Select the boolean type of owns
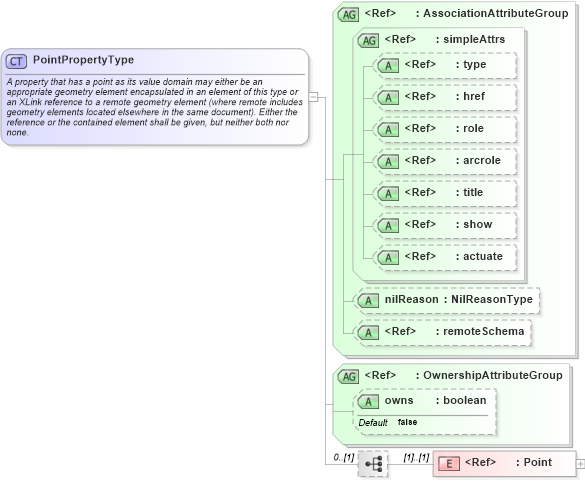585x481 pixels. 464,400
